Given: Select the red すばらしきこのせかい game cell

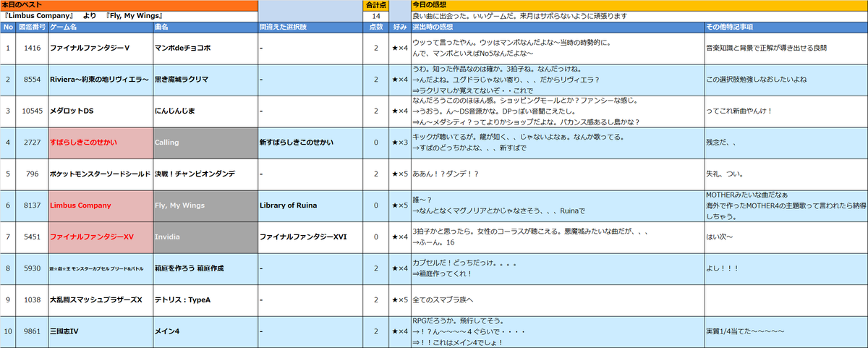Looking at the screenshot, I should (100, 143).
